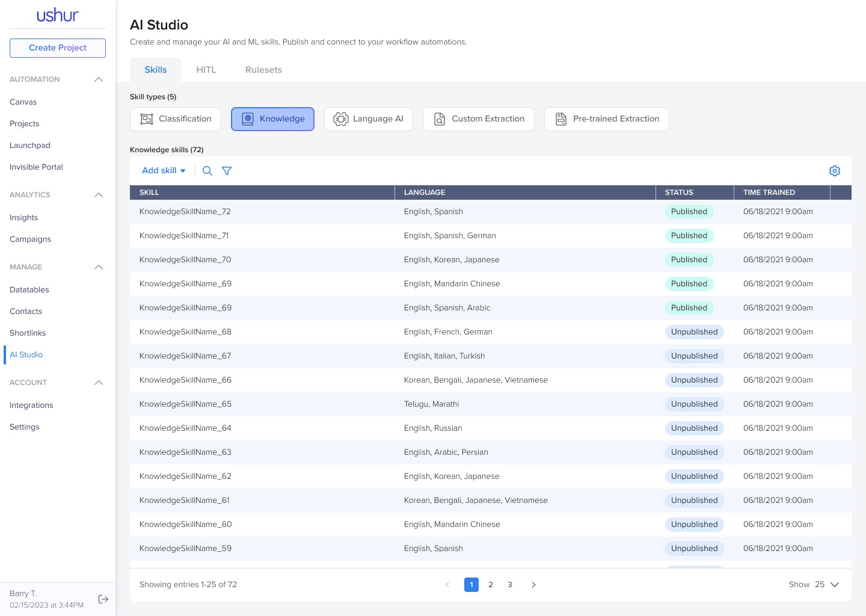Open KnowledgeSkillName_66 row

pyautogui.click(x=491, y=380)
